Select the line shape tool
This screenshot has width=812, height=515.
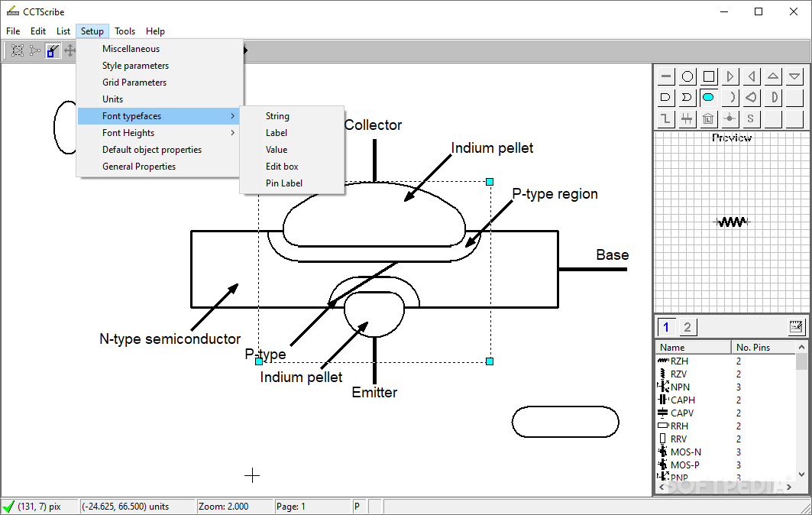click(666, 76)
